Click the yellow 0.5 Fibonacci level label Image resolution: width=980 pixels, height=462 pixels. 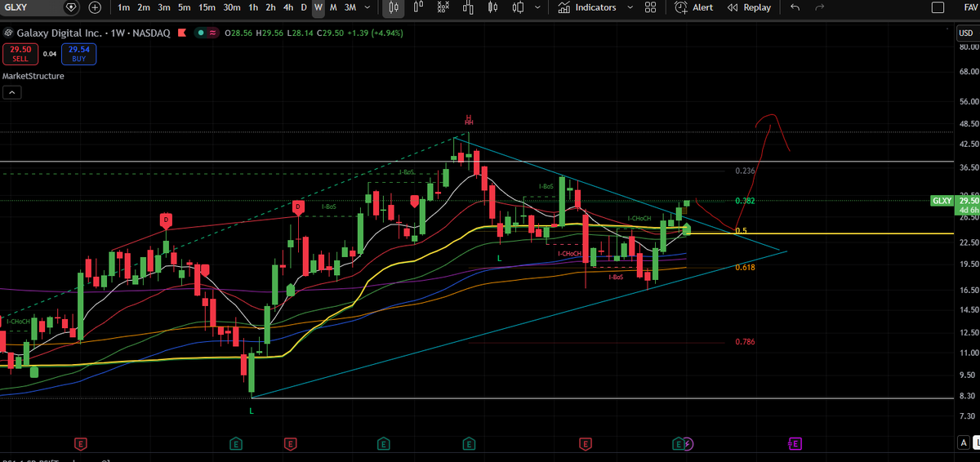742,231
